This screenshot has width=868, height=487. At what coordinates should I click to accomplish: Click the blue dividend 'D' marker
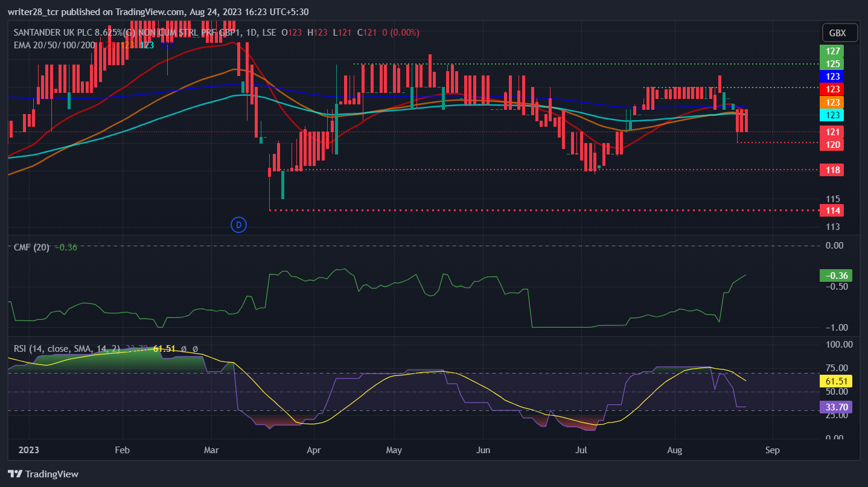tap(238, 225)
